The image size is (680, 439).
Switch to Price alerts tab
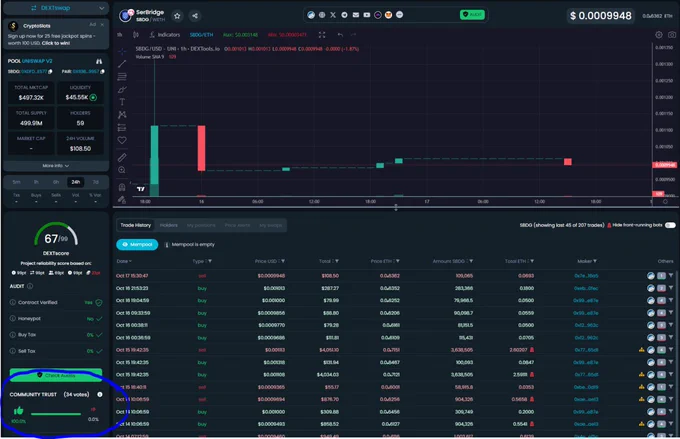click(237, 225)
